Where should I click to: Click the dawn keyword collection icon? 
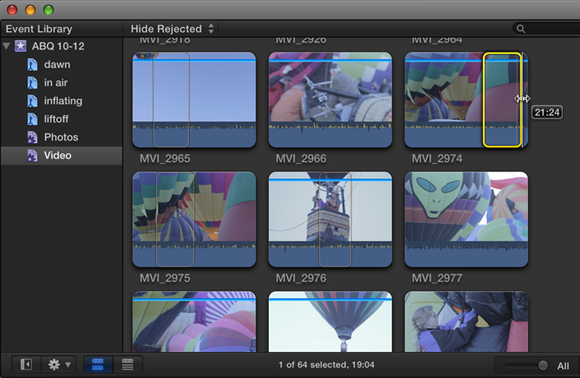coord(32,64)
